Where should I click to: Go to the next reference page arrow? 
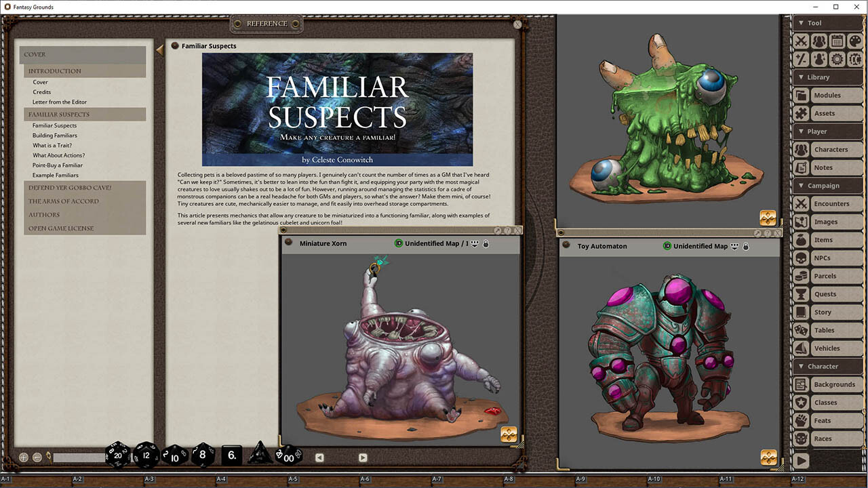click(x=363, y=457)
